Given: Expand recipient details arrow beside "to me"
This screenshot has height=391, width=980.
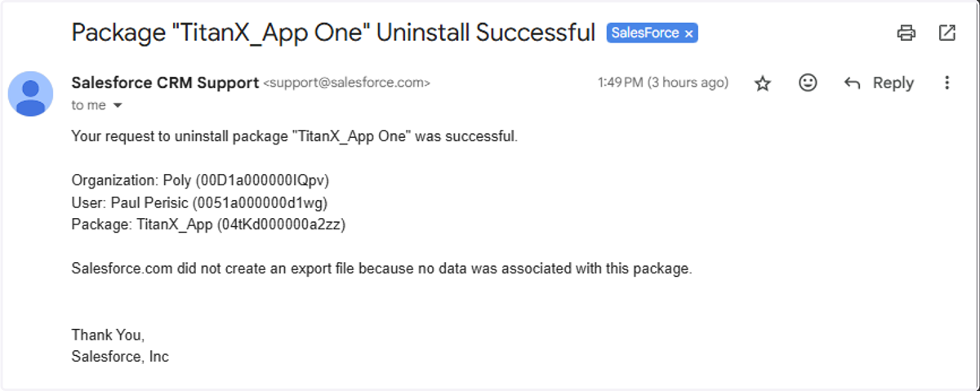Looking at the screenshot, I should [x=117, y=105].
